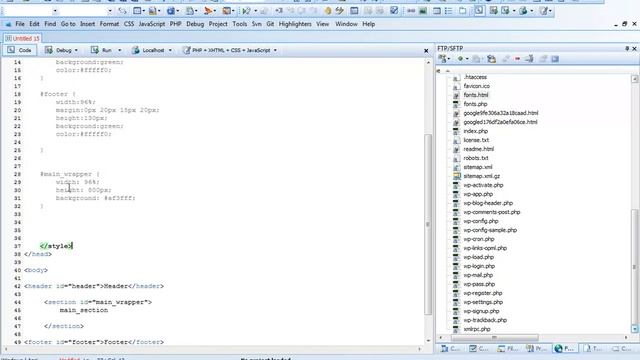Open the File menu
640x360 pixels.
pos(20,24)
